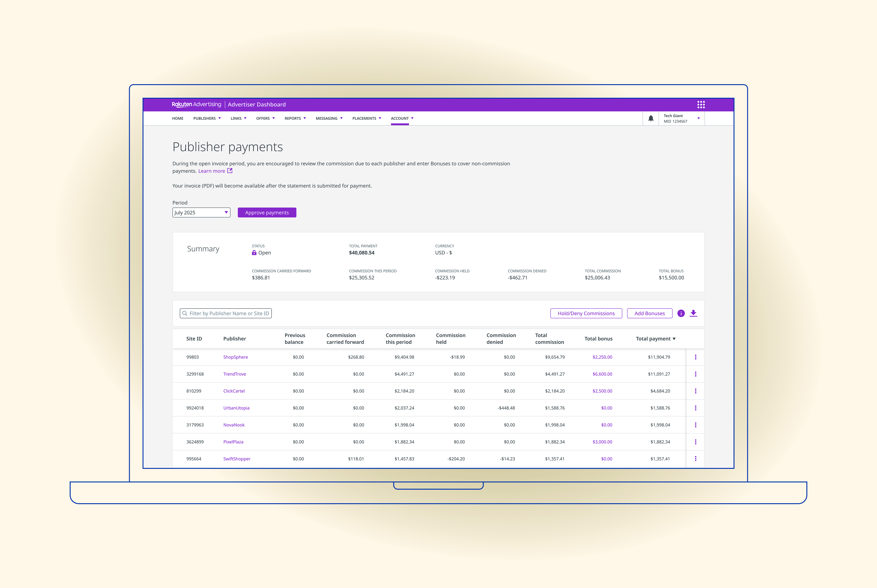877x588 pixels.
Task: Open the ClickCartel publisher link
Action: [x=234, y=391]
